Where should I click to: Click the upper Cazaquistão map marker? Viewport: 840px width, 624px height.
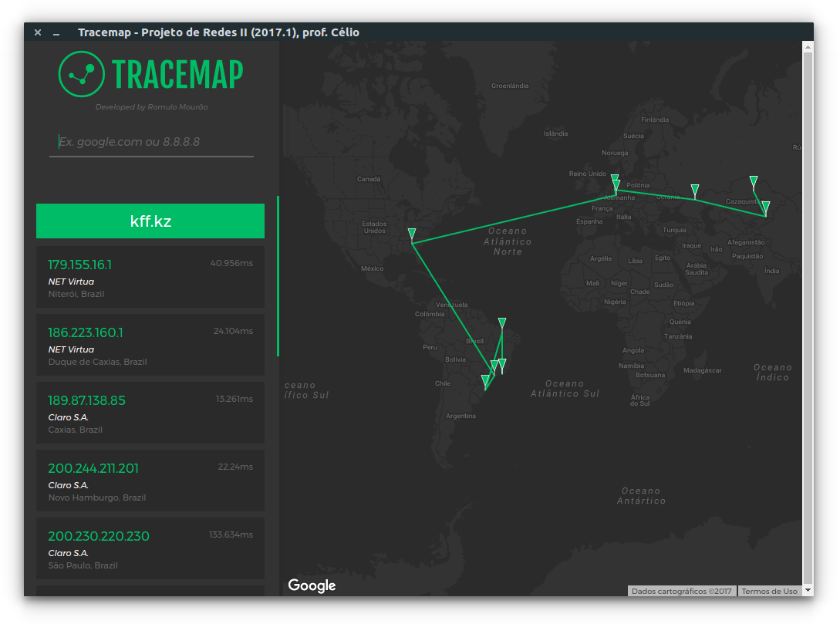coord(753,181)
